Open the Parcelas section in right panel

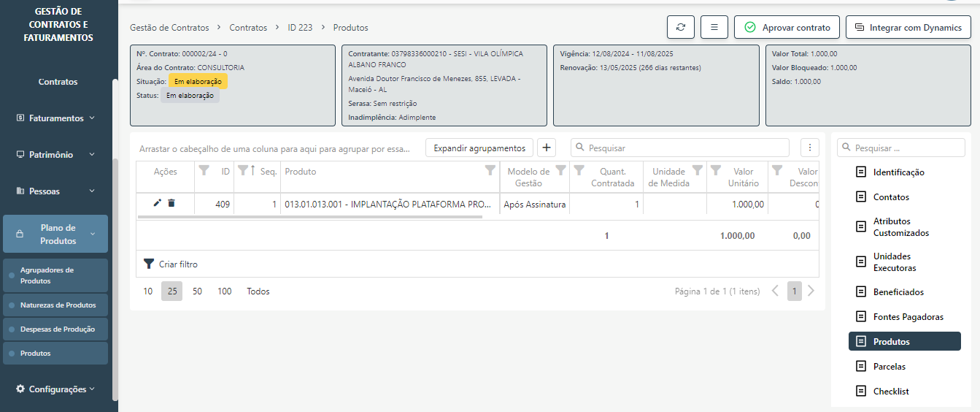[x=889, y=366]
